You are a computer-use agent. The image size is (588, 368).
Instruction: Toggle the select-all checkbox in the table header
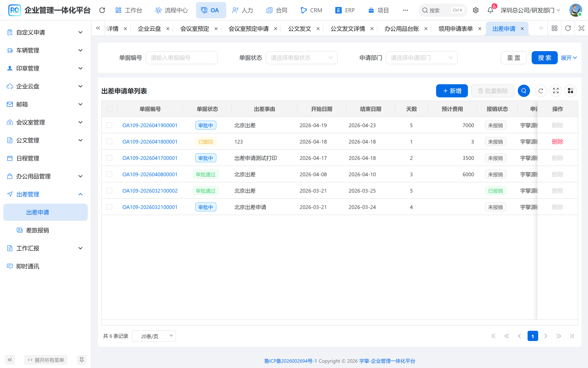pos(110,109)
